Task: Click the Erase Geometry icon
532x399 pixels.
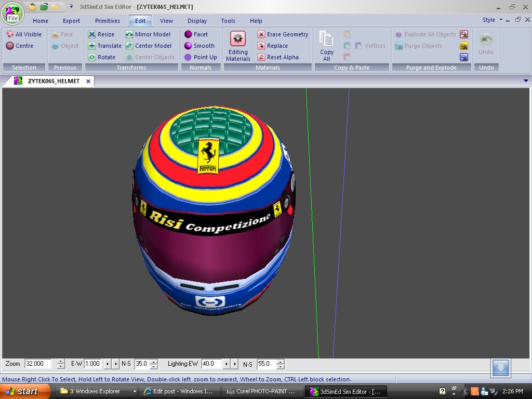Action: [x=261, y=34]
